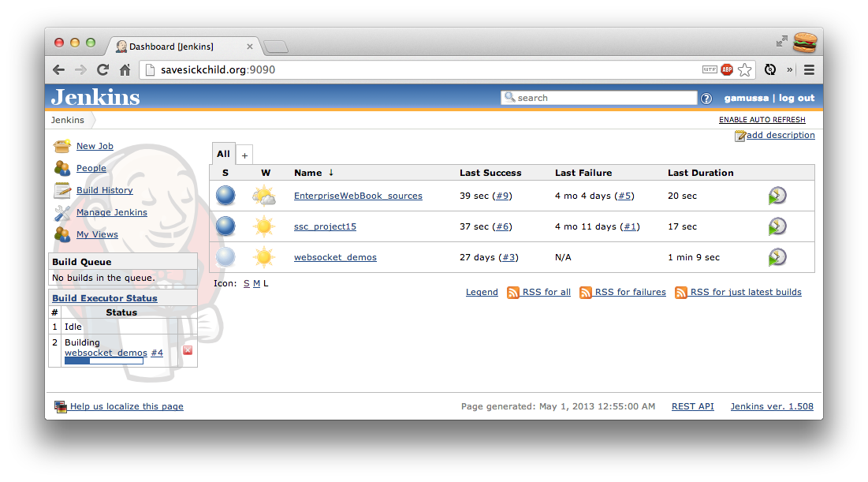The image size is (868, 482).
Task: Click the New Job icon in sidebar
Action: 62,147
